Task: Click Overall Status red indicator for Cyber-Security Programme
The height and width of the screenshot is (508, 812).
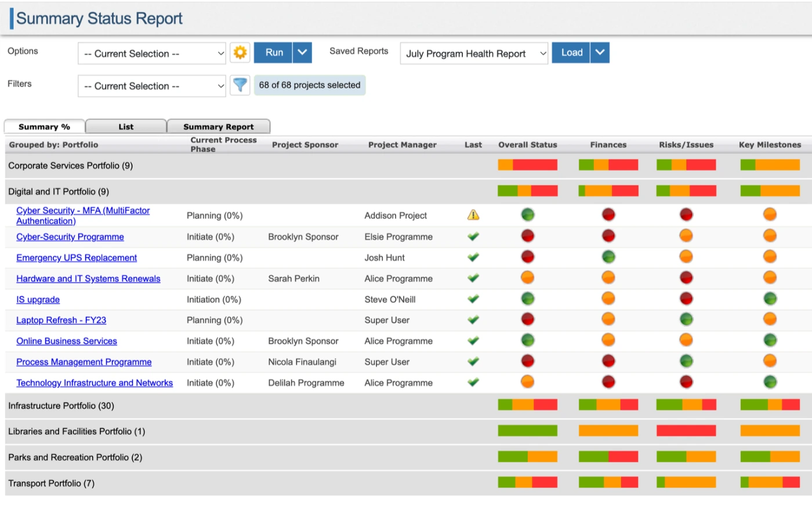Action: (x=528, y=236)
